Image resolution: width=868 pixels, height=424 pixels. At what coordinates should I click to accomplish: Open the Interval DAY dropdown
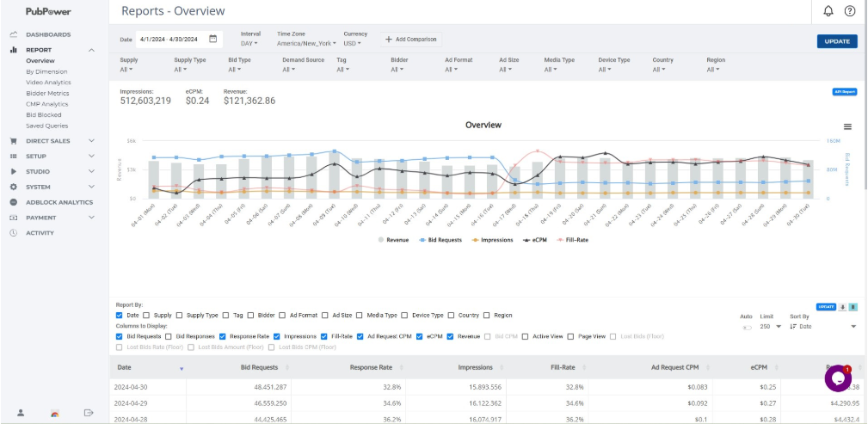[249, 43]
